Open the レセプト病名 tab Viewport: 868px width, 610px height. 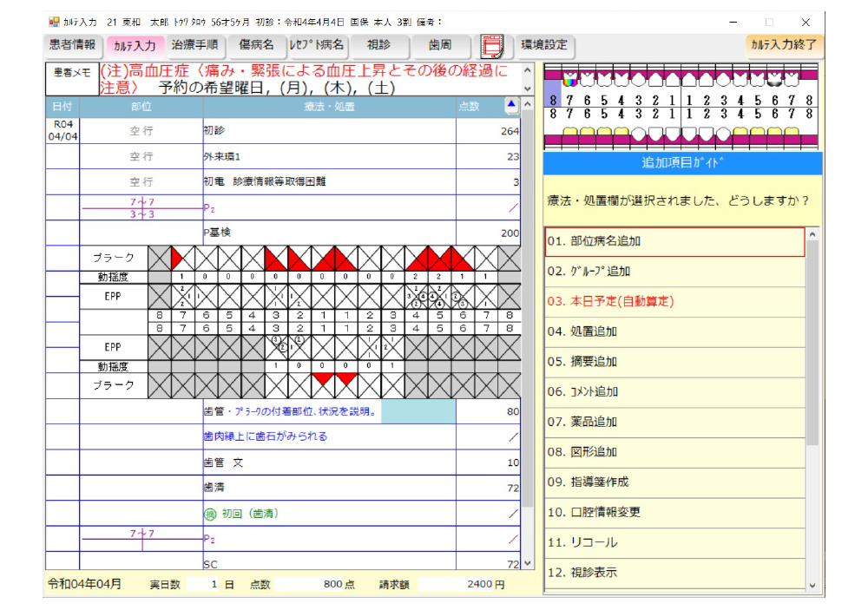[x=316, y=45]
